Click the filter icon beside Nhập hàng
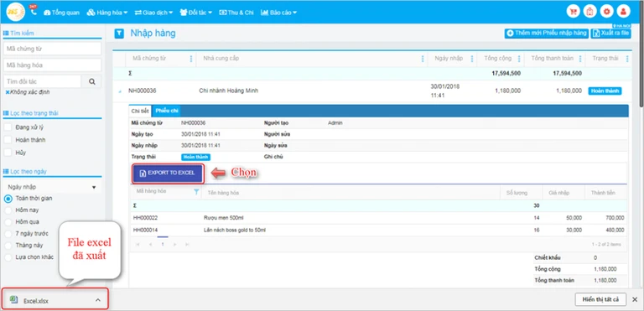 (x=119, y=34)
